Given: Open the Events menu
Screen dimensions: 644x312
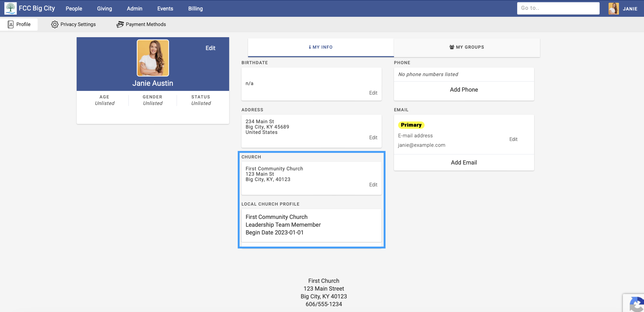Looking at the screenshot, I should pyautogui.click(x=165, y=8).
